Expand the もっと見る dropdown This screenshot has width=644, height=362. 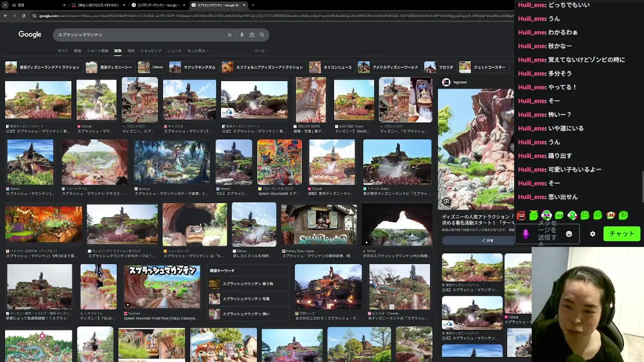197,51
